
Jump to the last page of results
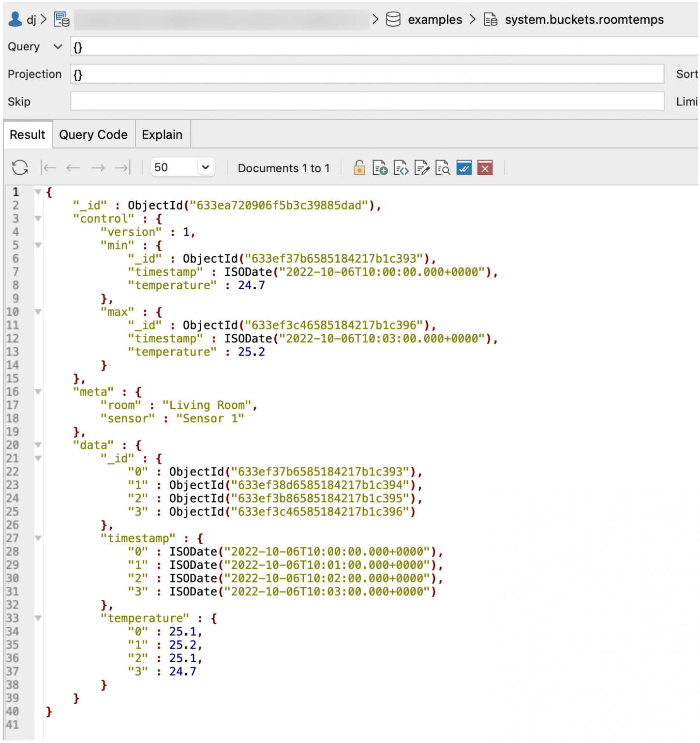pos(122,167)
